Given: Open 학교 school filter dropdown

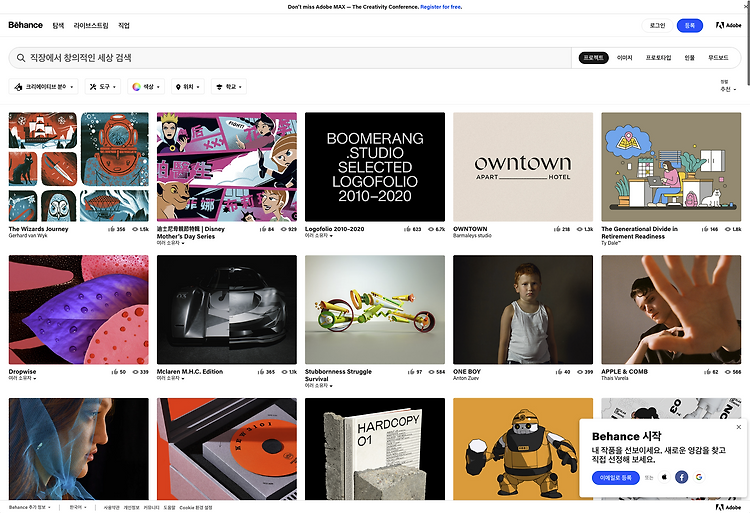Looking at the screenshot, I should point(229,87).
